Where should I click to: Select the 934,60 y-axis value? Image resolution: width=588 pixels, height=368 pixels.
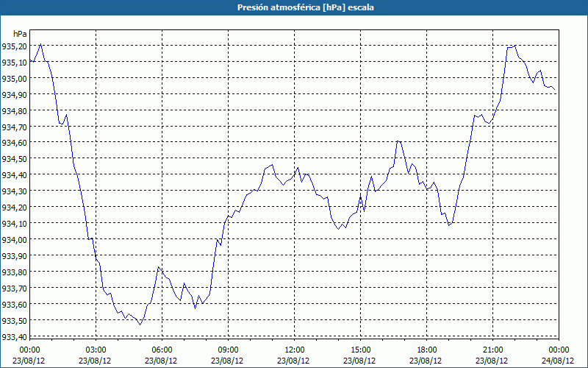coord(13,143)
